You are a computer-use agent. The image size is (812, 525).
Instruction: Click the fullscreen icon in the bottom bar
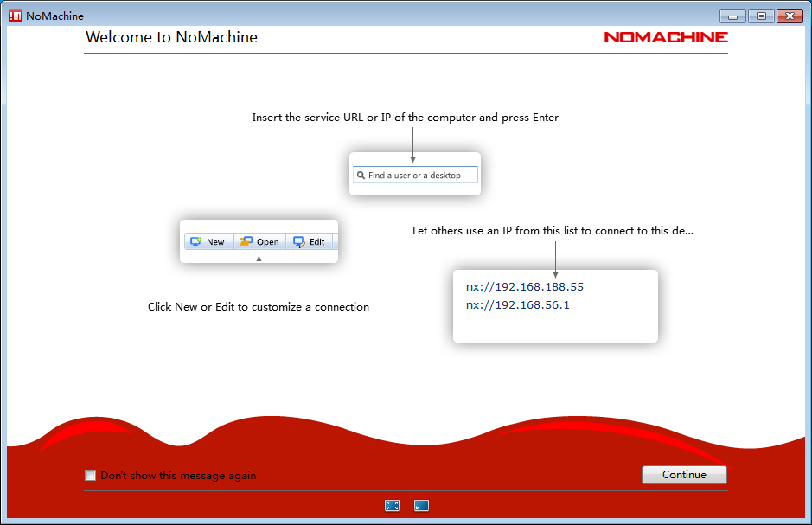click(x=392, y=506)
